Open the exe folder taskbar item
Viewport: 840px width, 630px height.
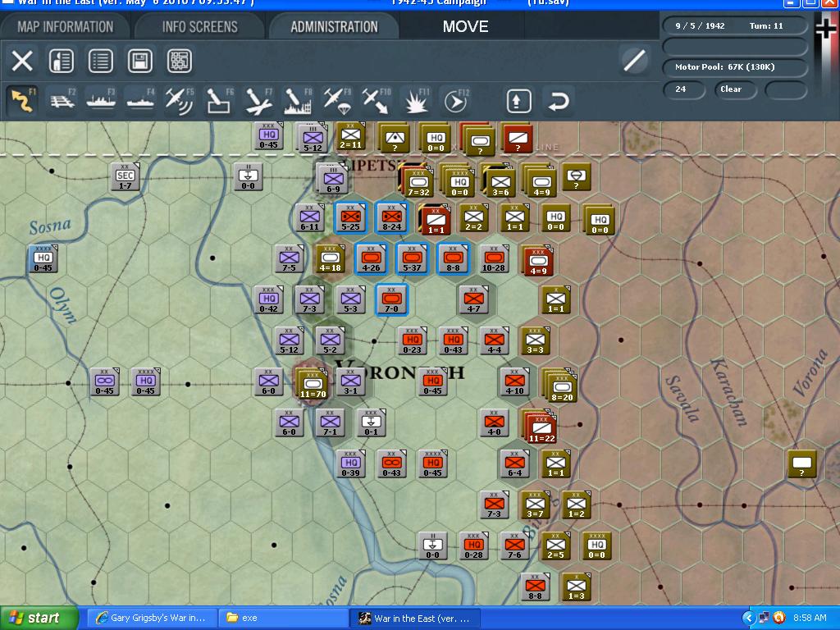[x=282, y=619]
